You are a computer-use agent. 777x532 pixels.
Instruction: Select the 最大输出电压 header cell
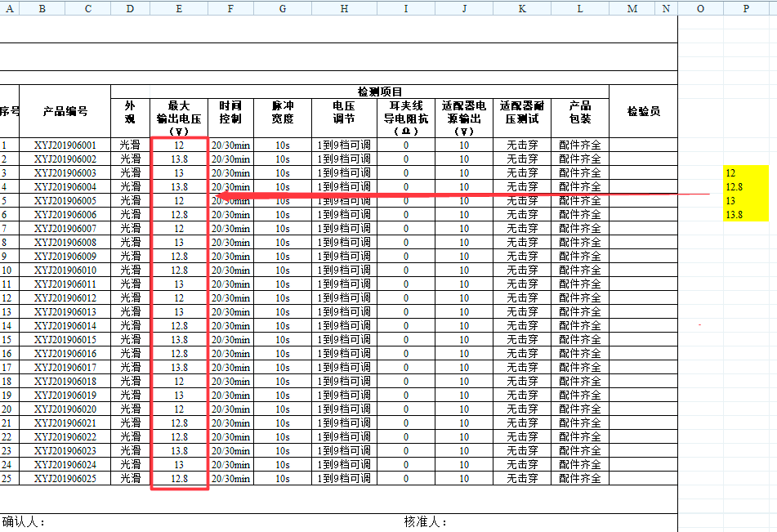tap(179, 118)
